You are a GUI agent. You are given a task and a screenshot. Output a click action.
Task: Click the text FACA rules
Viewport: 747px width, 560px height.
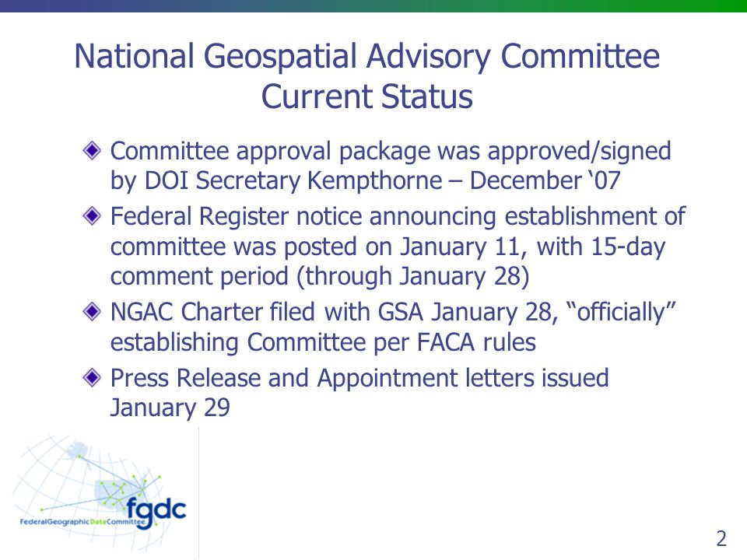point(476,342)
